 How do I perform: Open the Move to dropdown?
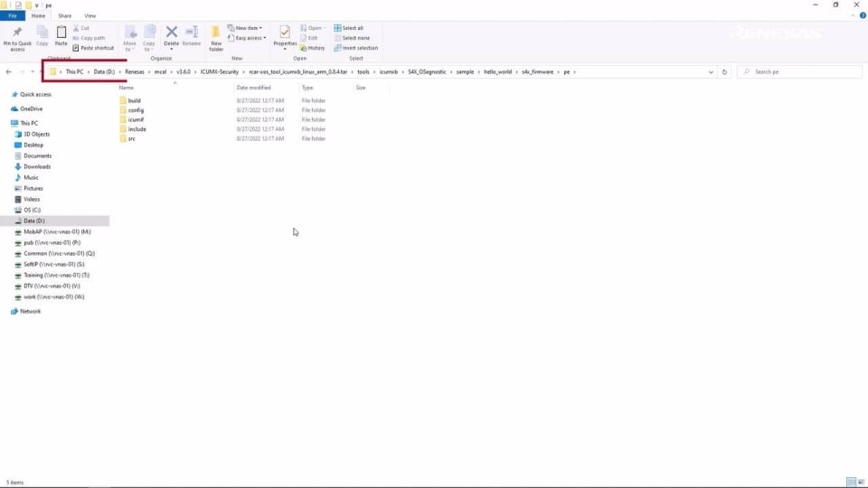click(x=129, y=38)
